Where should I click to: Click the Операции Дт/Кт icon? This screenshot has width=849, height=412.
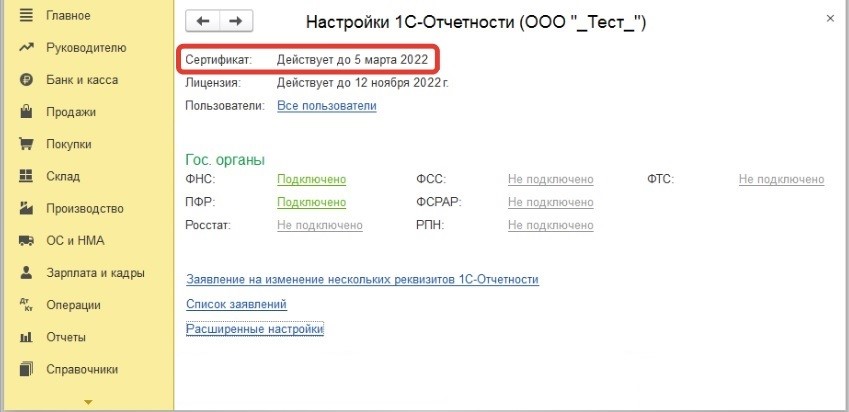[x=26, y=305]
